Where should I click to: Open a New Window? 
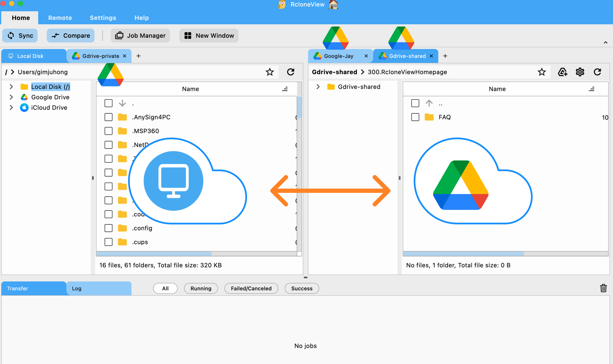pyautogui.click(x=208, y=35)
